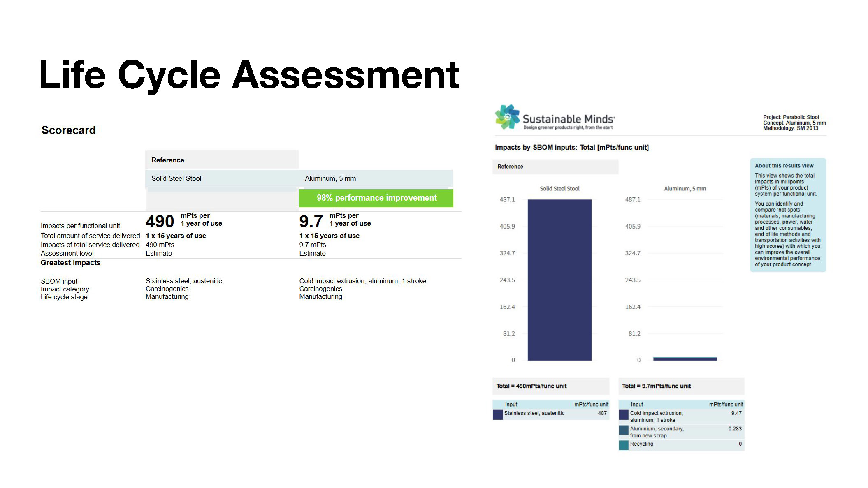Image resolution: width=868 pixels, height=488 pixels.
Task: Select the Reference header in scorecard
Action: pyautogui.click(x=168, y=160)
